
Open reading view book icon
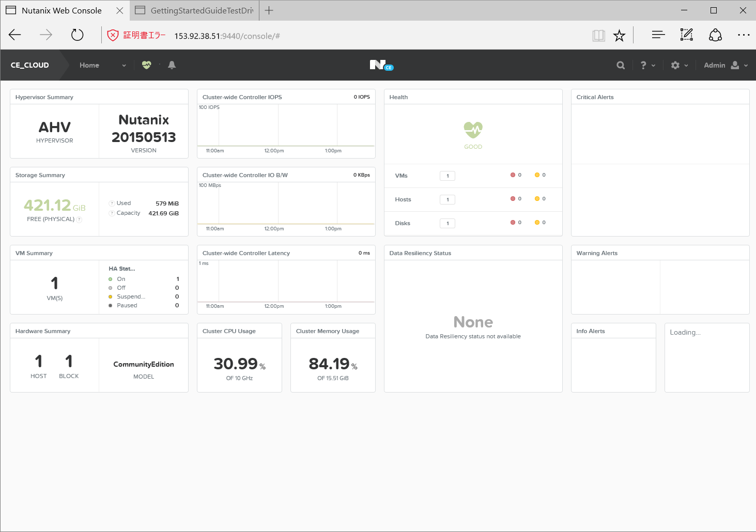pos(598,35)
